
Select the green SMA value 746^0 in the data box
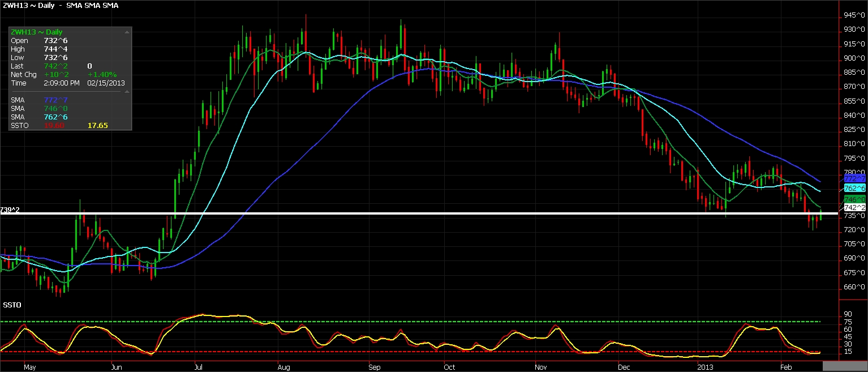click(x=55, y=109)
